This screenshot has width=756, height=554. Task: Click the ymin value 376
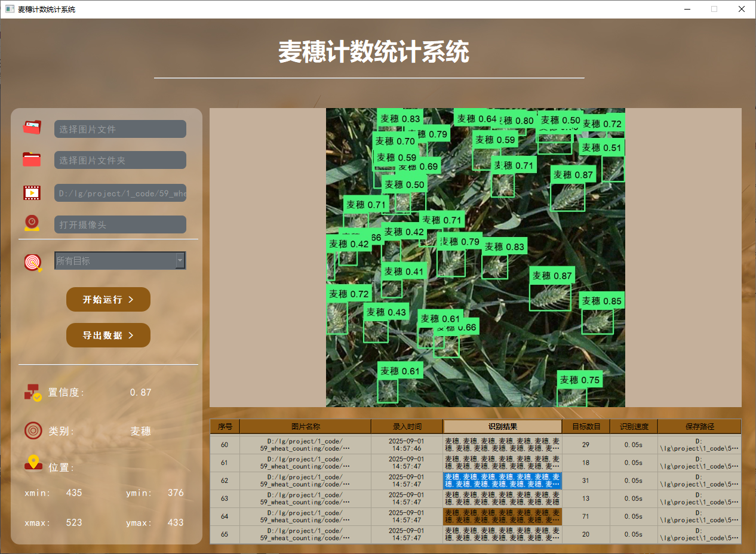176,493
